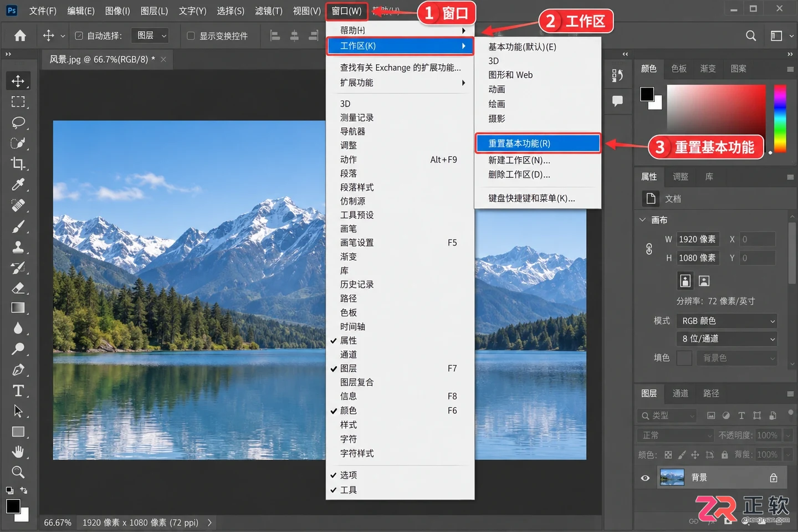Select the Gradient tool

pyautogui.click(x=18, y=308)
